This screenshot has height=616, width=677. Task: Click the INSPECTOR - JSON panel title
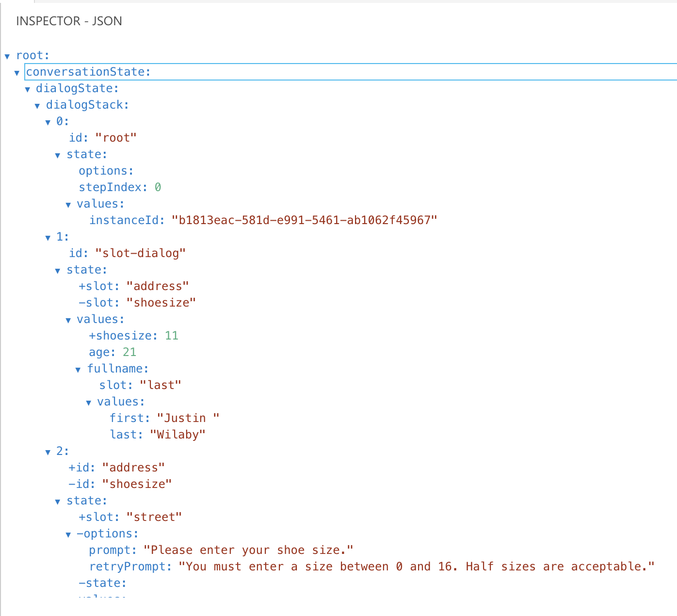[69, 21]
